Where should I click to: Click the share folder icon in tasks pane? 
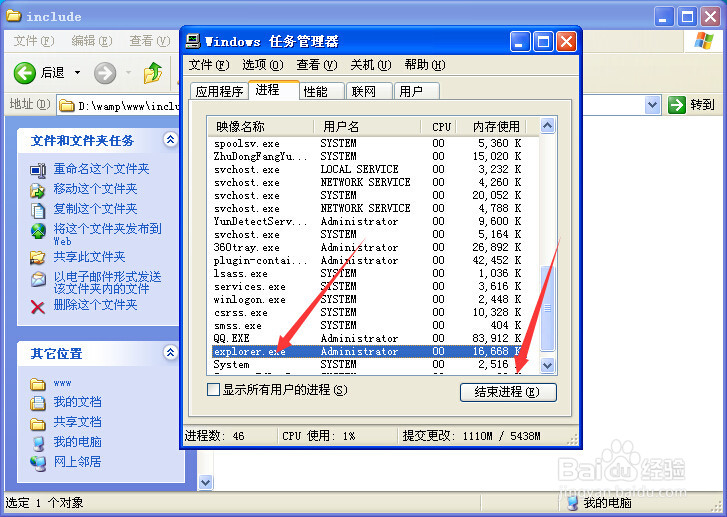[x=38, y=258]
